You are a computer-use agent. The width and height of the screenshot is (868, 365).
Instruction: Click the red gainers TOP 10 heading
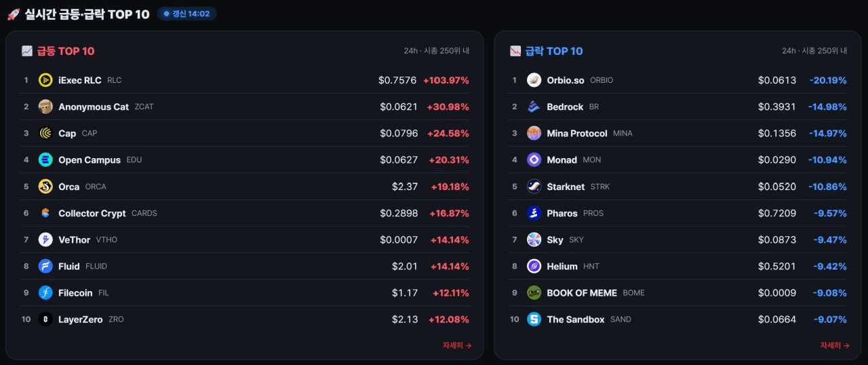pyautogui.click(x=66, y=51)
